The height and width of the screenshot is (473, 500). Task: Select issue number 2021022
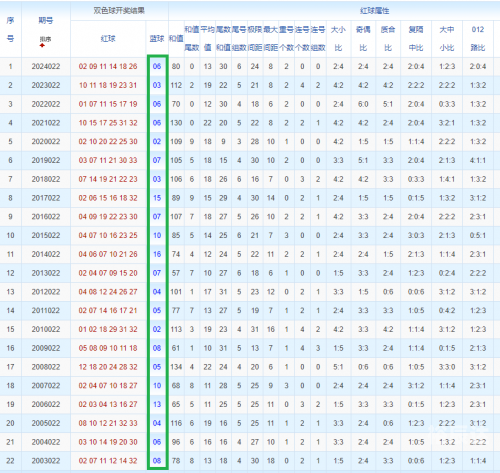(x=46, y=123)
